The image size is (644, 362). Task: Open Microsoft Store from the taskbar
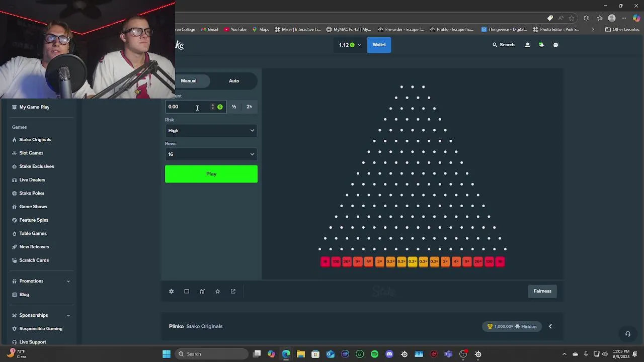pyautogui.click(x=315, y=354)
